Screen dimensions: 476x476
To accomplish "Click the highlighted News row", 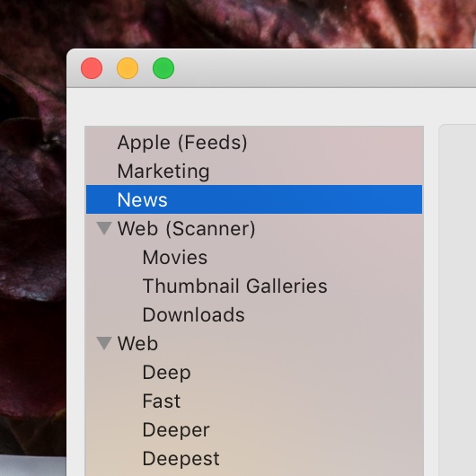I will (x=254, y=199).
